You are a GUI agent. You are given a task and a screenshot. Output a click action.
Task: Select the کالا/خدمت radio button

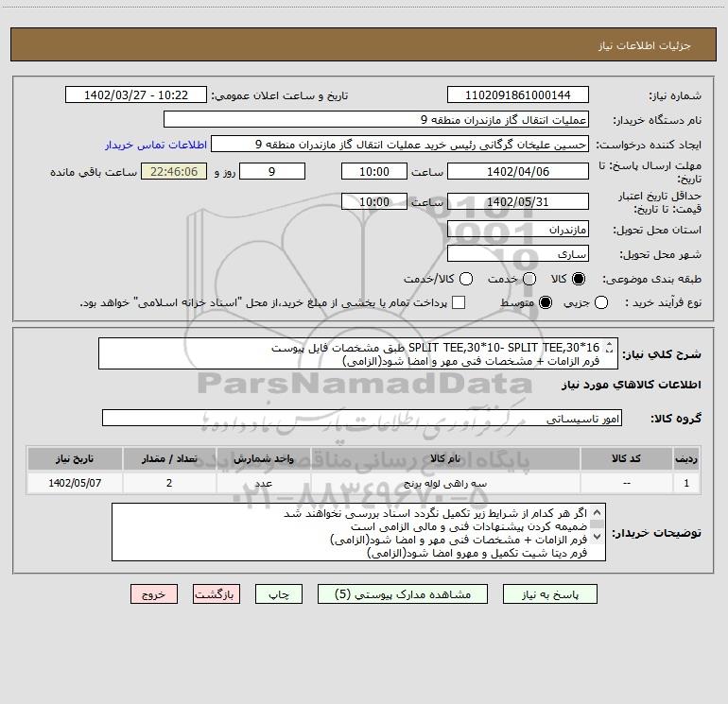(466, 279)
